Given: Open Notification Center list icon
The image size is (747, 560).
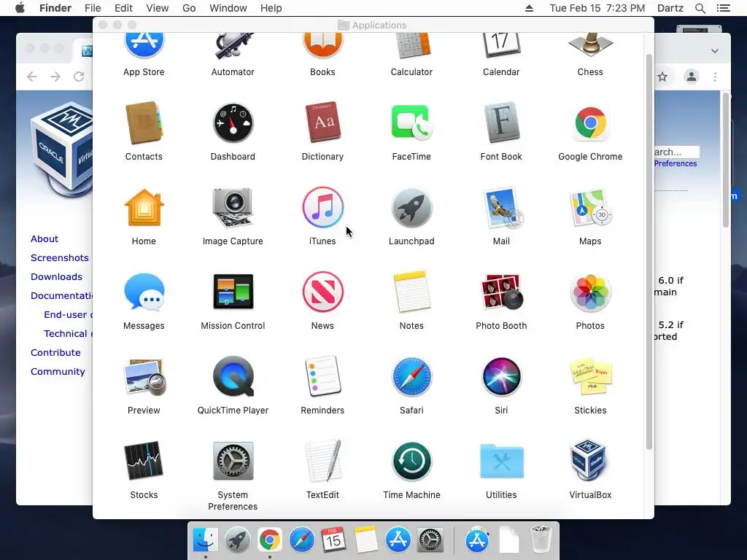Looking at the screenshot, I should coord(723,8).
